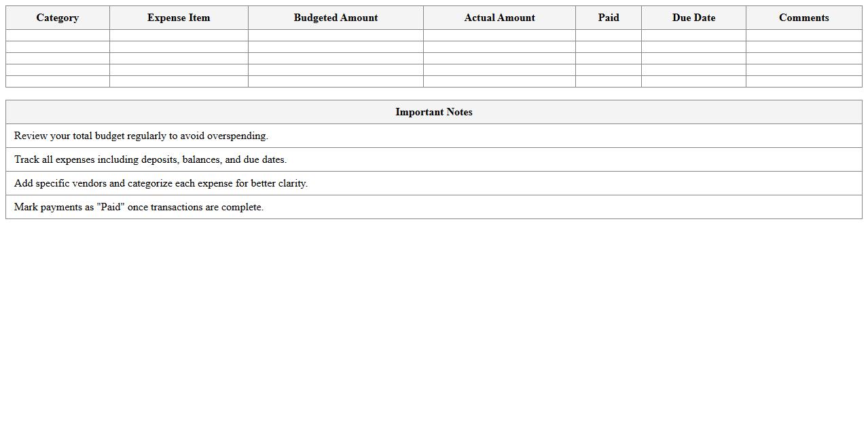The image size is (868, 441).
Task: Click first empty cell under Category
Action: point(58,35)
